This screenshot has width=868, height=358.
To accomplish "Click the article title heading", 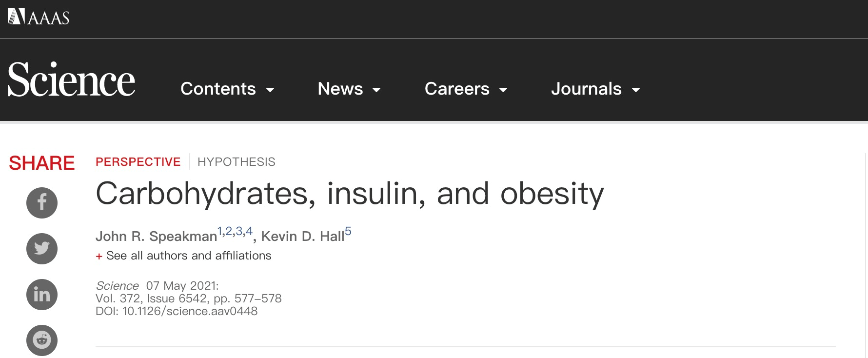I will pos(350,194).
